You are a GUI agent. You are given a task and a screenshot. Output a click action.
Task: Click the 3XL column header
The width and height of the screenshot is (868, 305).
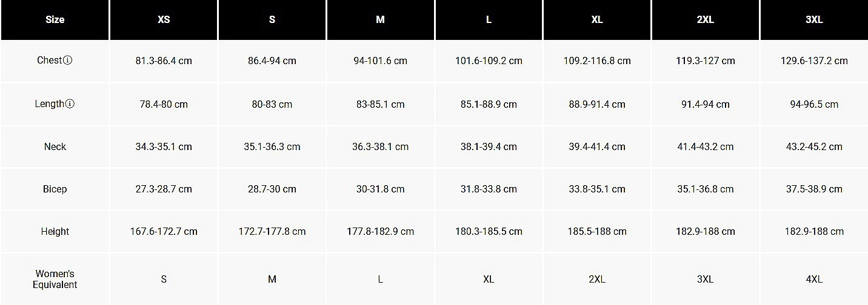coord(814,19)
